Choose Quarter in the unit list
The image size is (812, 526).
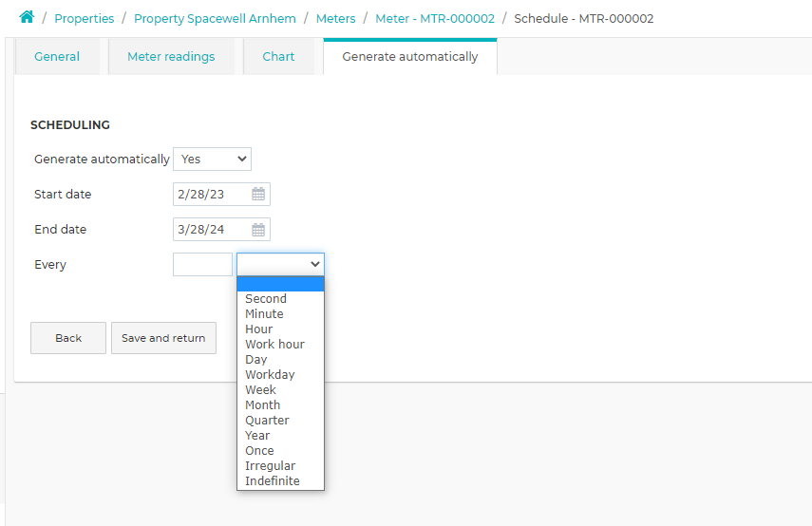[281, 421]
